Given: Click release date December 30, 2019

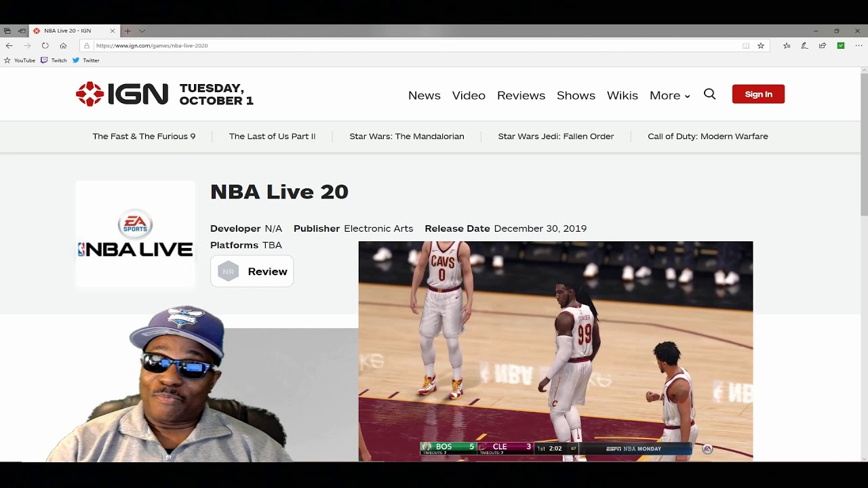Looking at the screenshot, I should pyautogui.click(x=540, y=228).
